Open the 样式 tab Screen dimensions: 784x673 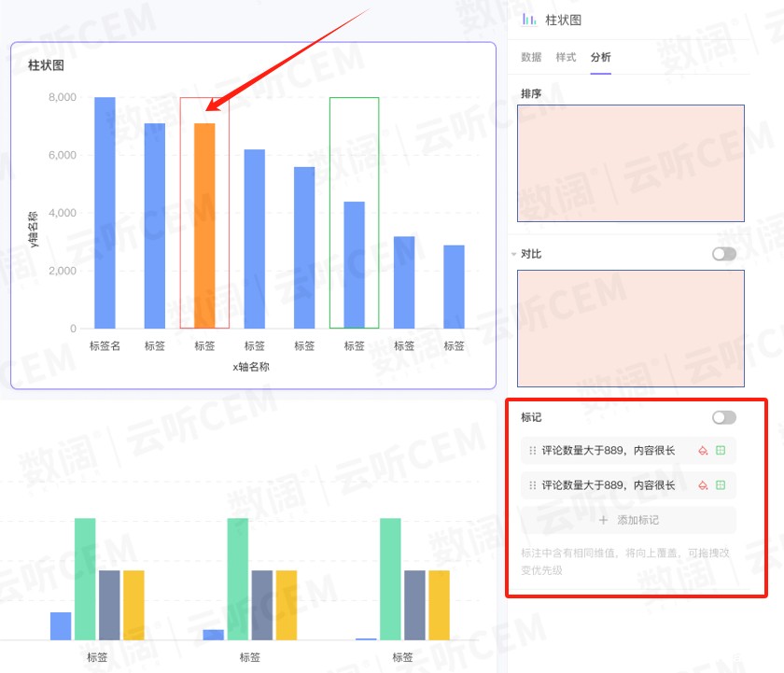pyautogui.click(x=566, y=57)
